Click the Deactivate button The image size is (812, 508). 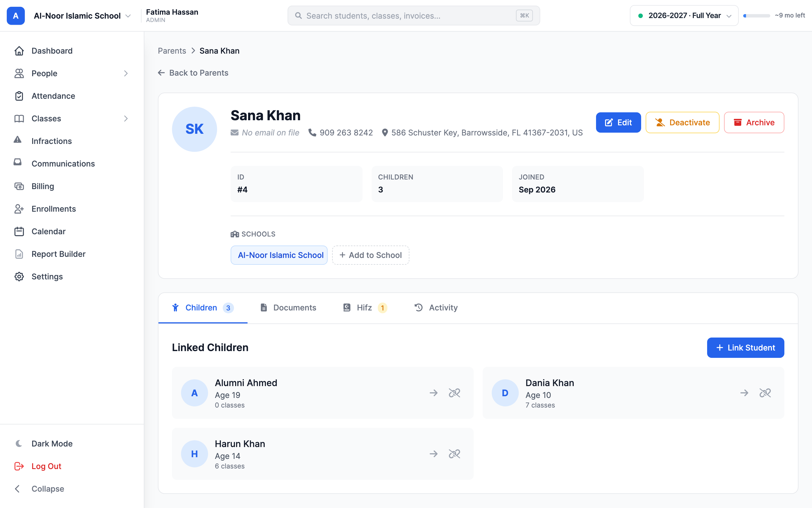(682, 123)
